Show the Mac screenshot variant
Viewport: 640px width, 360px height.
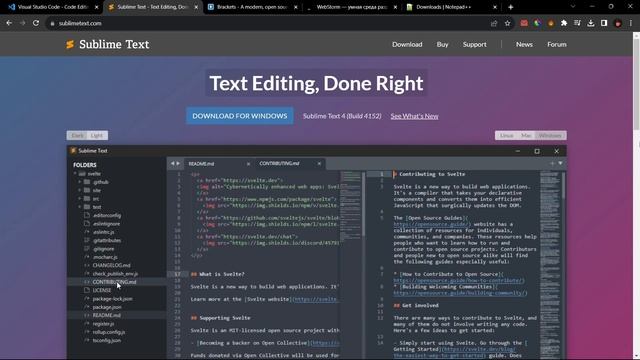pyautogui.click(x=526, y=136)
